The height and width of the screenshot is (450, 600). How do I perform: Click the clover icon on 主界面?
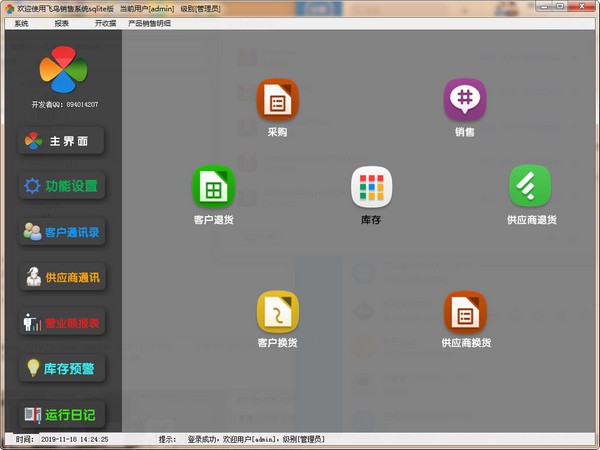pyautogui.click(x=33, y=141)
